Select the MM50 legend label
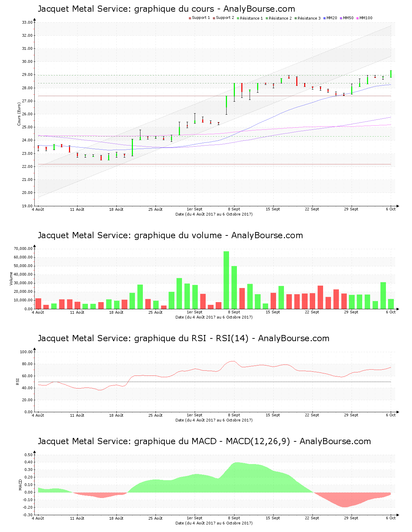Screen dimensions: 412x532 pos(348,18)
